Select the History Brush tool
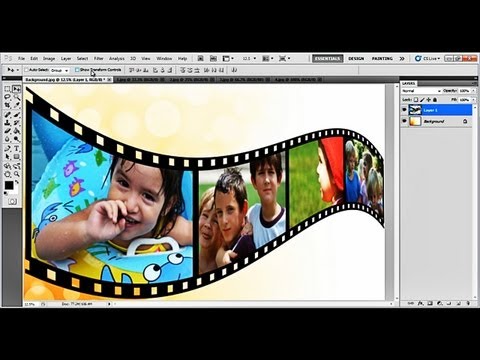This screenshot has height=360, width=480. click(x=16, y=123)
